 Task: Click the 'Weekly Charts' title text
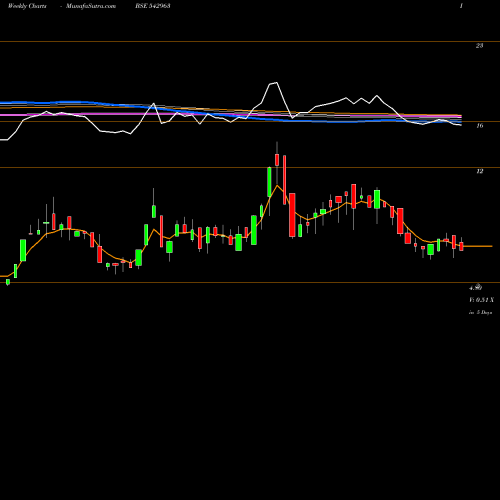(x=27, y=6)
